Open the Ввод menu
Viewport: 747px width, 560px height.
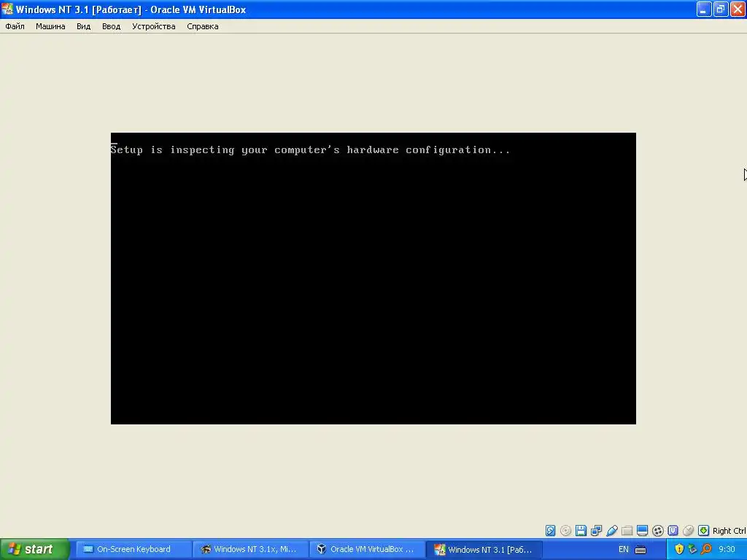tap(111, 26)
